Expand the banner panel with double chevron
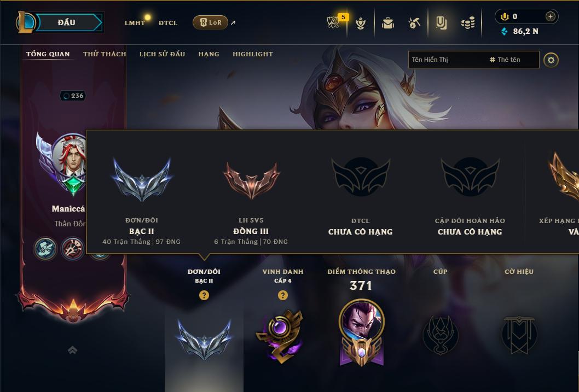 point(73,350)
